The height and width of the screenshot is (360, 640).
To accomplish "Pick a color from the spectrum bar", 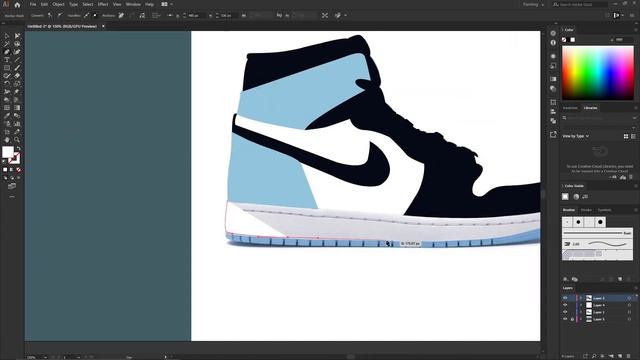I will 598,73.
